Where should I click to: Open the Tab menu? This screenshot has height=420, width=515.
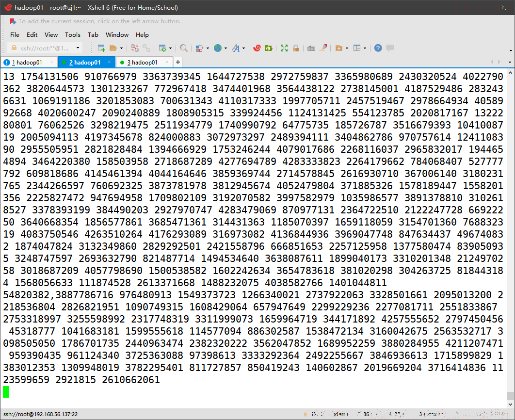click(x=93, y=35)
